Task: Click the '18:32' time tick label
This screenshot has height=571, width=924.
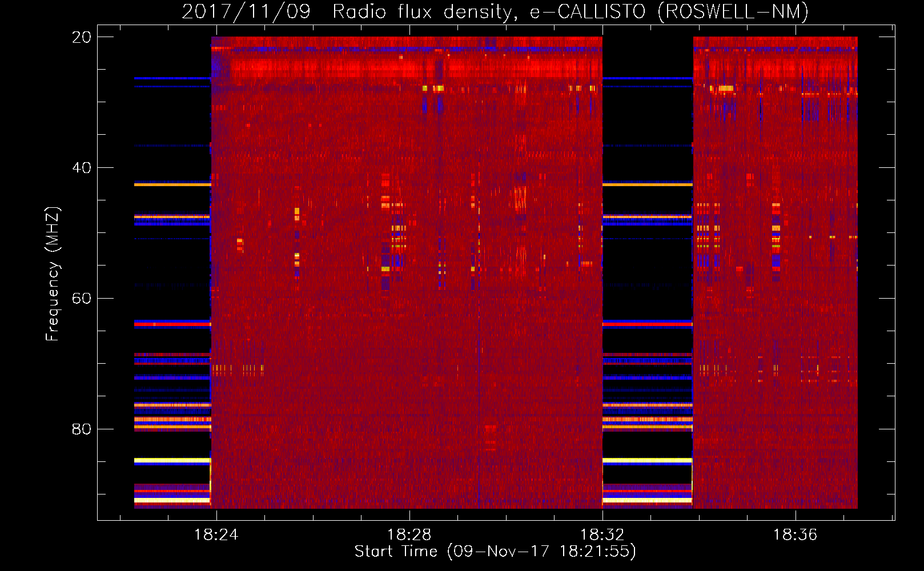Action: 602,535
